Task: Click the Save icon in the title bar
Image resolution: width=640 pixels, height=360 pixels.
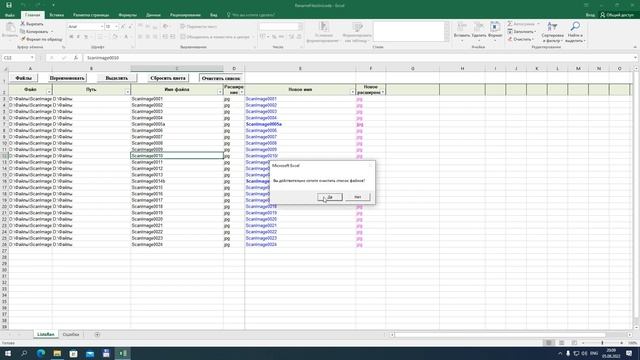Action: pos(9,5)
